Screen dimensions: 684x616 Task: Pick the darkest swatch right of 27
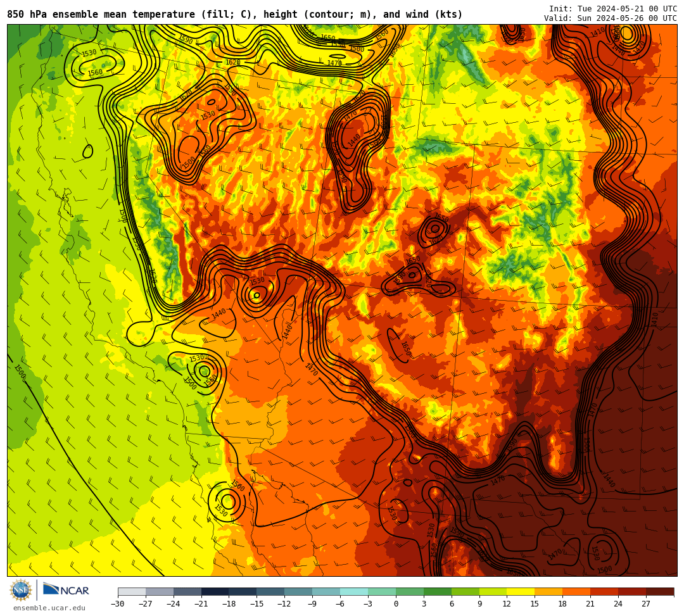[x=661, y=591]
